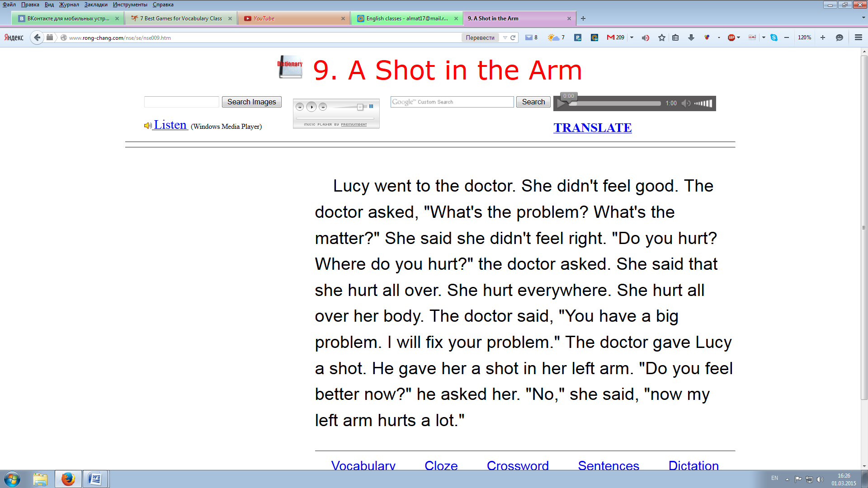Open the Firefox hamburger menu
Image resolution: width=868 pixels, height=488 pixels.
tap(859, 38)
